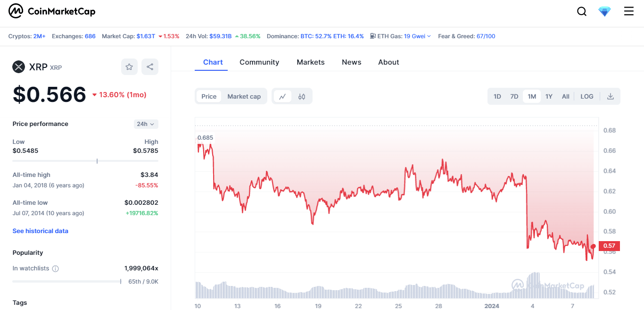The image size is (644, 310).
Task: Click the $0.566 price value
Action: point(50,94)
